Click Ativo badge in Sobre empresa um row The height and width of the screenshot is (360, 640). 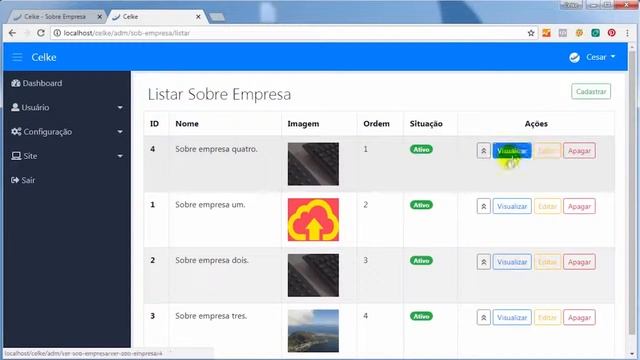point(421,205)
